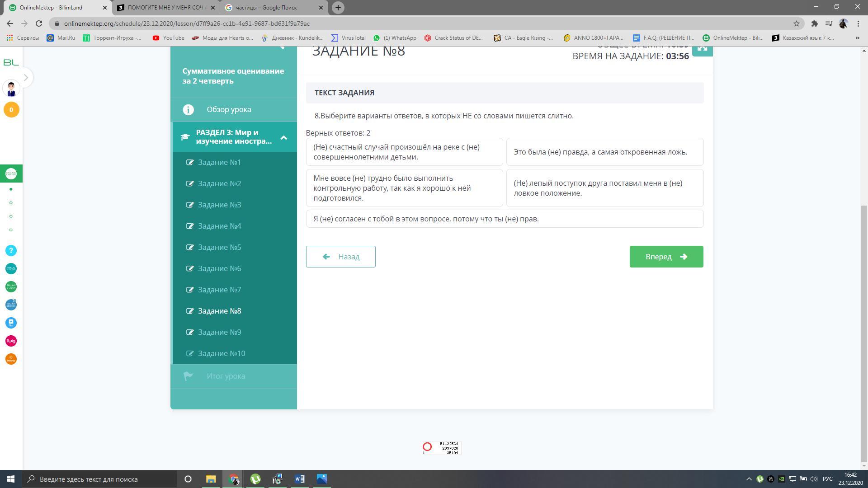Open Word from the Windows taskbar
The width and height of the screenshot is (868, 488).
tap(299, 479)
